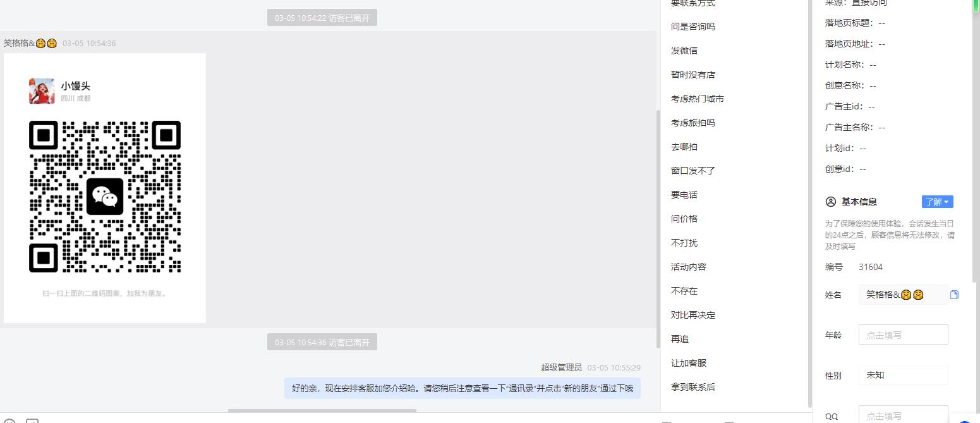Click the 计划id info row

pyautogui.click(x=845, y=148)
